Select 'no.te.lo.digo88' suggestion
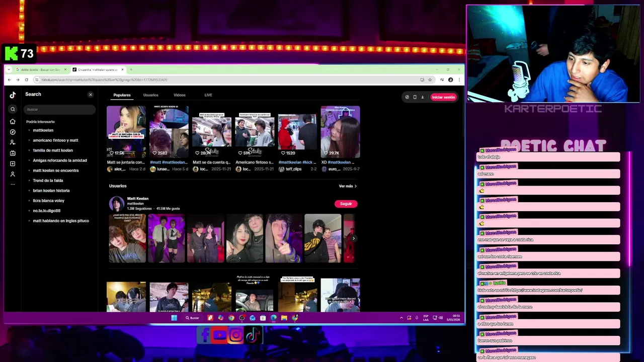The image size is (644, 362). coord(46,211)
